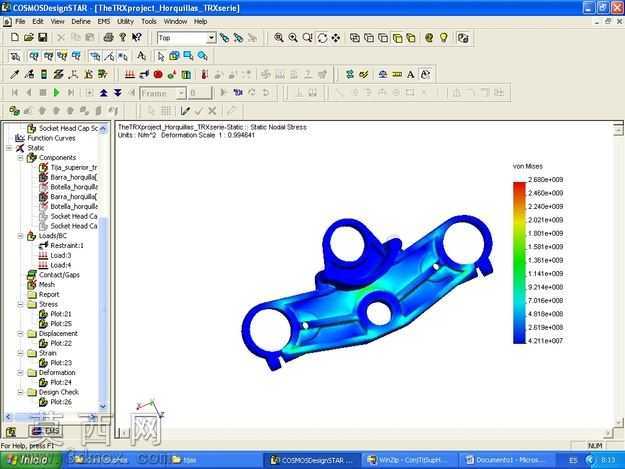Click the tree panel vertical scrollbar down arrow

point(103,407)
